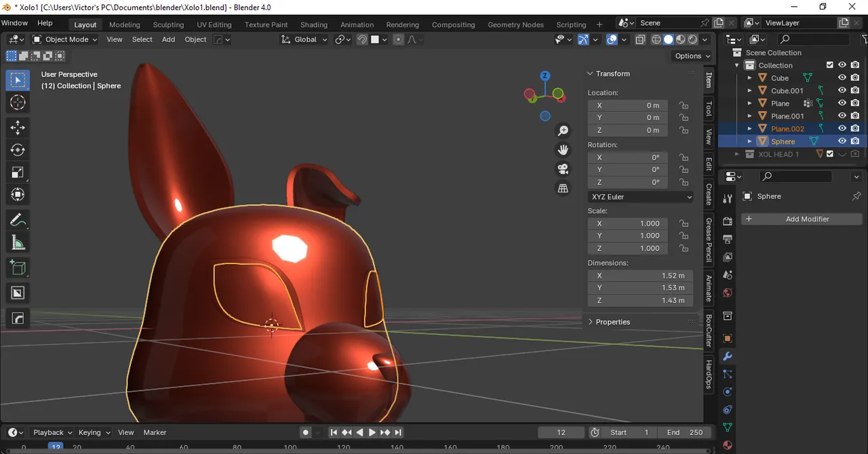Activate the 3D Cursor tool

click(18, 102)
